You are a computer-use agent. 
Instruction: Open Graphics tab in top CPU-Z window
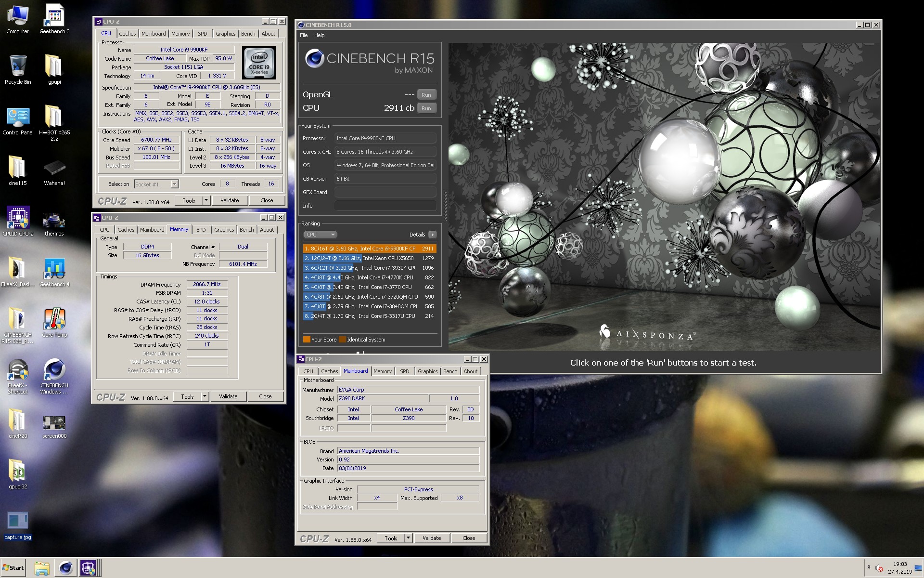pyautogui.click(x=226, y=34)
